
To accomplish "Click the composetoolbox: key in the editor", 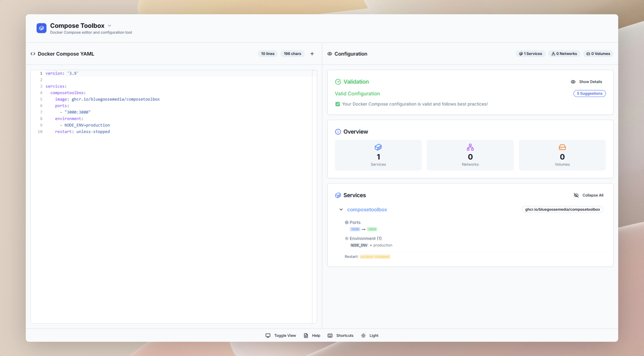I will click(x=68, y=93).
